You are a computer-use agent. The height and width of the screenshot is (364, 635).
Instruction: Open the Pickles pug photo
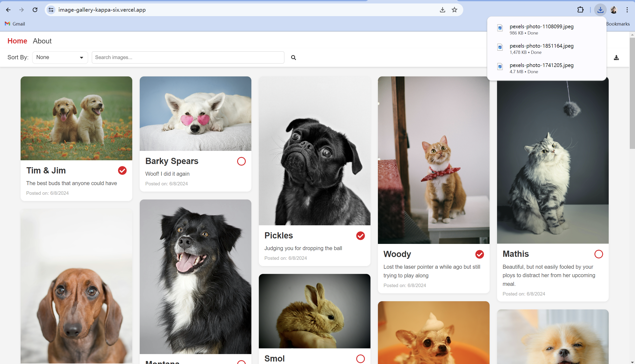click(314, 151)
